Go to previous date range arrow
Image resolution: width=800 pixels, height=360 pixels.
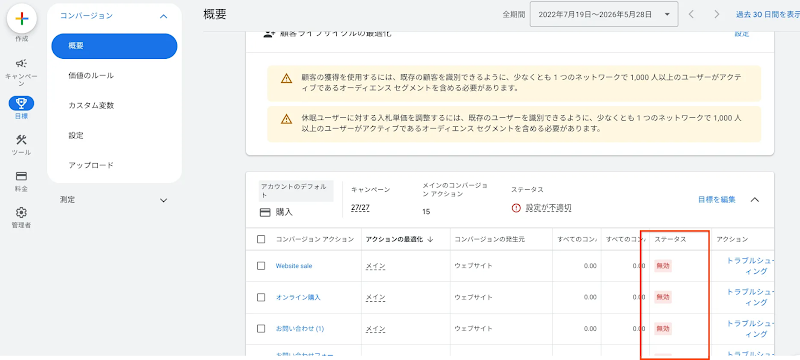[x=691, y=14]
